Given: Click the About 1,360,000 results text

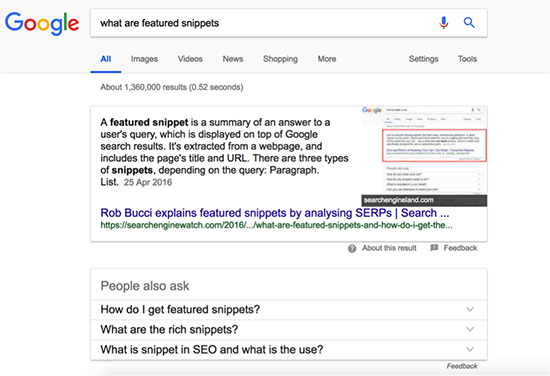Looking at the screenshot, I should point(172,87).
